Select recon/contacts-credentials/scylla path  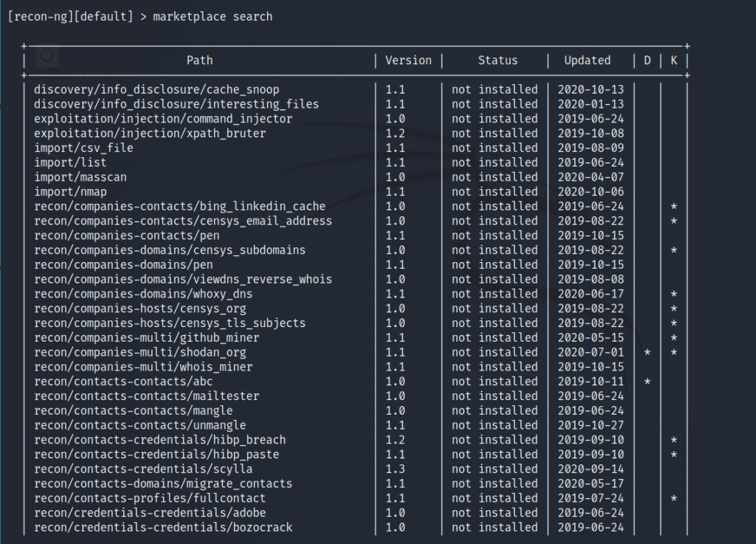click(143, 469)
